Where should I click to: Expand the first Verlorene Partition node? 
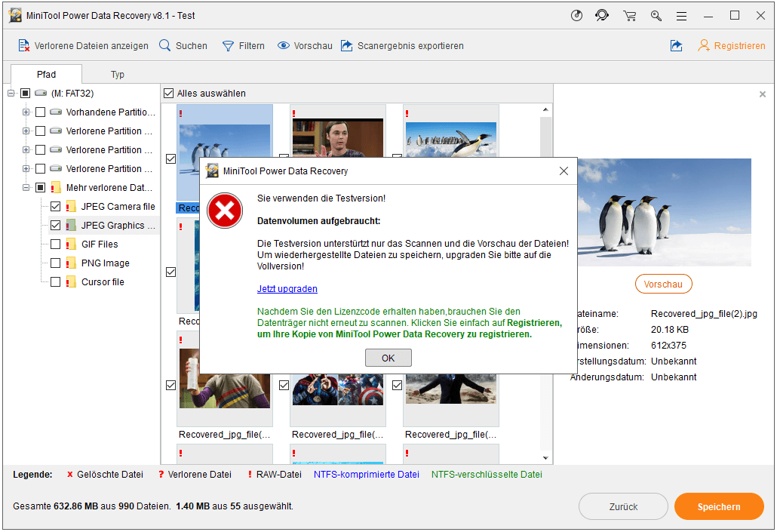click(x=26, y=131)
